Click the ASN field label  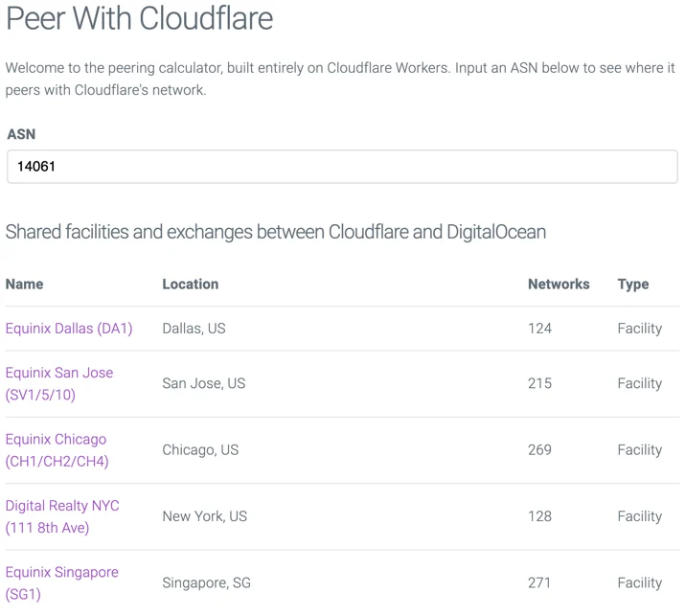(21, 134)
